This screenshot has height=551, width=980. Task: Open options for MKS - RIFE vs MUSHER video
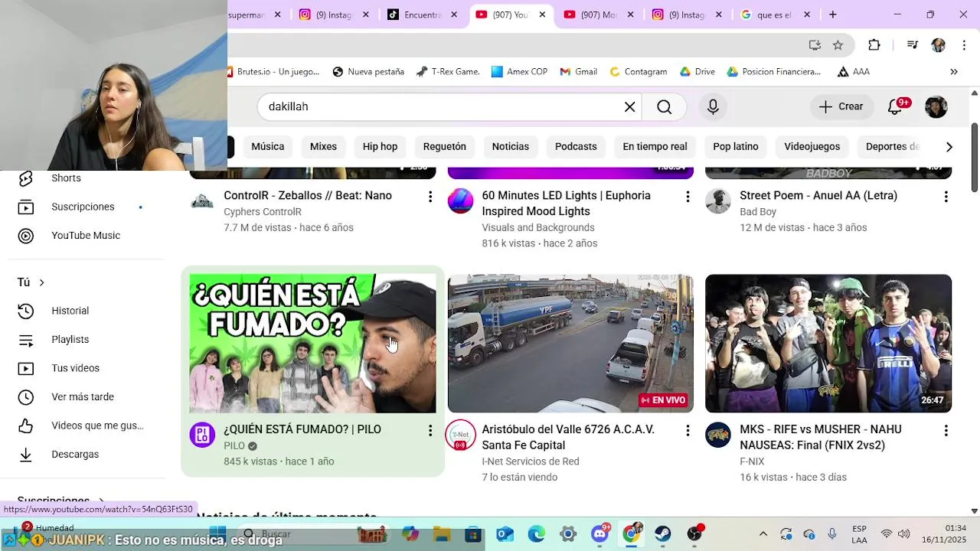(x=946, y=431)
